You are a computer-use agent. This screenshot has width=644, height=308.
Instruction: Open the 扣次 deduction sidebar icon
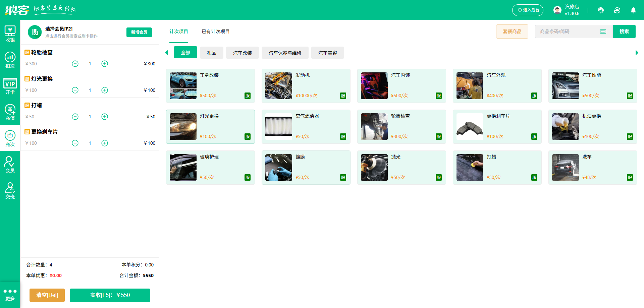pyautogui.click(x=10, y=60)
